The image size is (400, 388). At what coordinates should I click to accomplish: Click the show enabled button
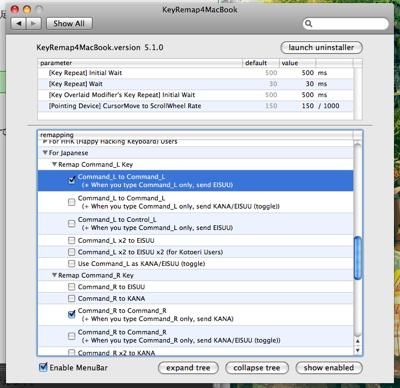[329, 368]
